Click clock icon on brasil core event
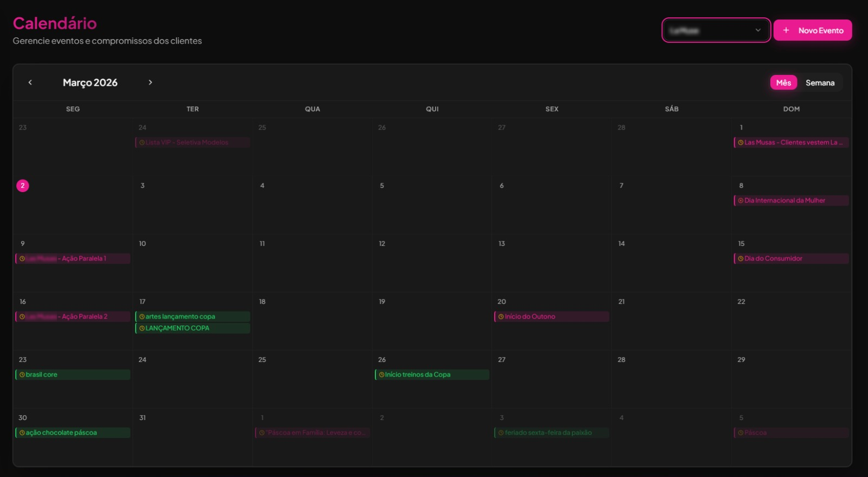The height and width of the screenshot is (477, 868). (x=22, y=374)
